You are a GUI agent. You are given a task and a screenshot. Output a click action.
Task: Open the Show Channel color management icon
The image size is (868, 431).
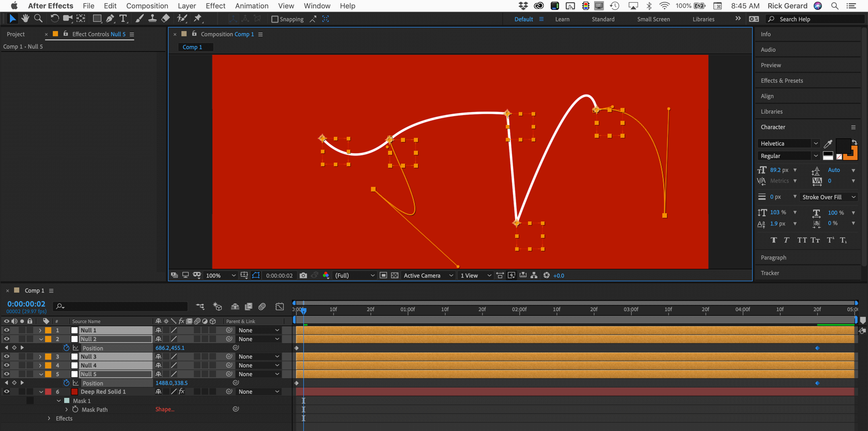click(326, 276)
